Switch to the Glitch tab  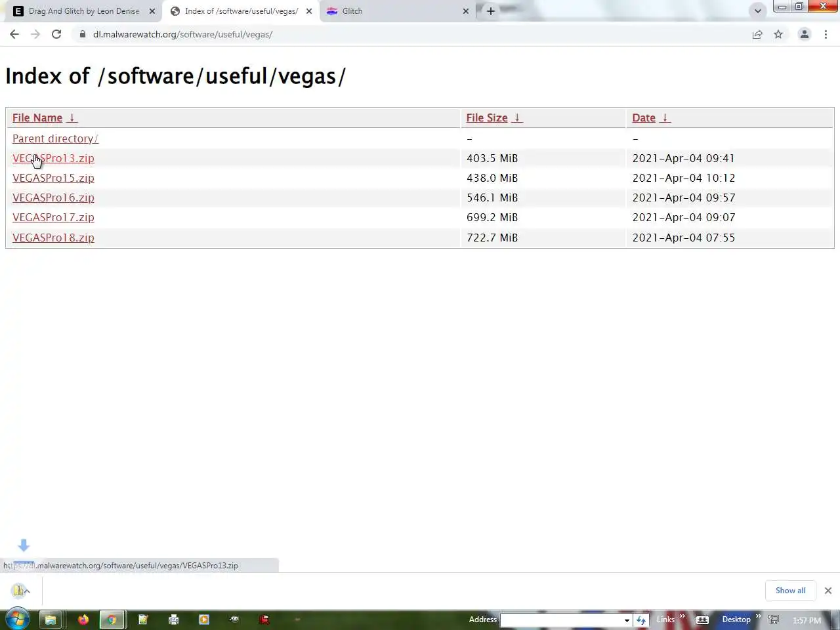pyautogui.click(x=397, y=11)
